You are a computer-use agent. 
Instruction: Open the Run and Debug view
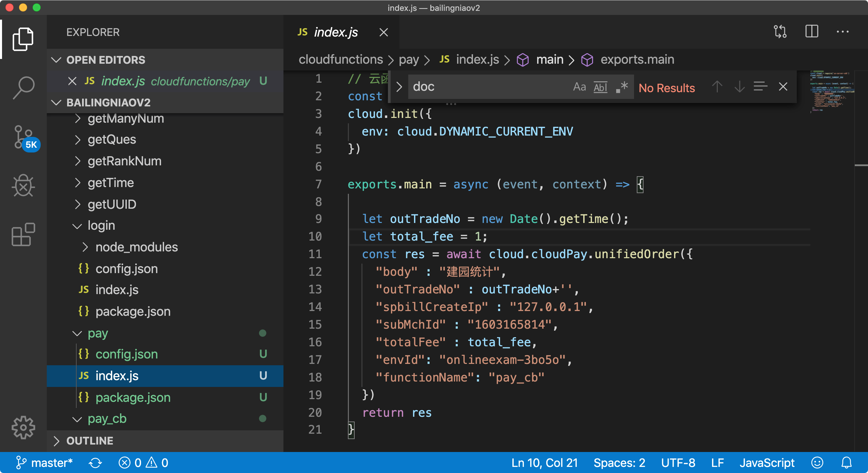(23, 186)
